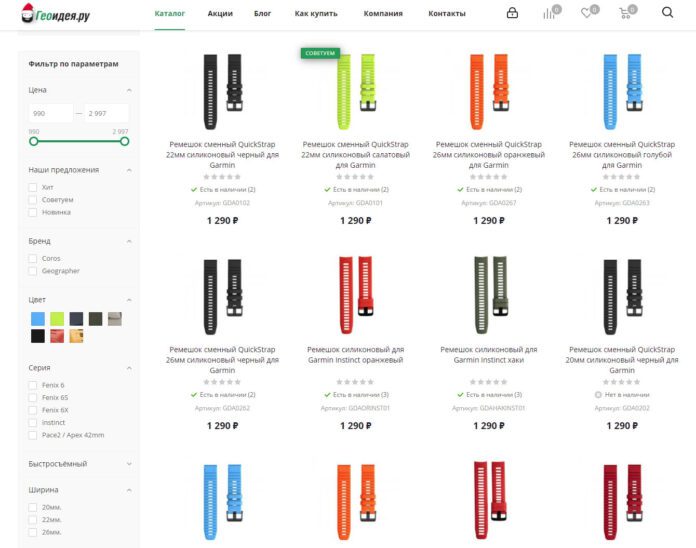
Task: Collapse the Бренд filter section
Action: pyautogui.click(x=129, y=241)
